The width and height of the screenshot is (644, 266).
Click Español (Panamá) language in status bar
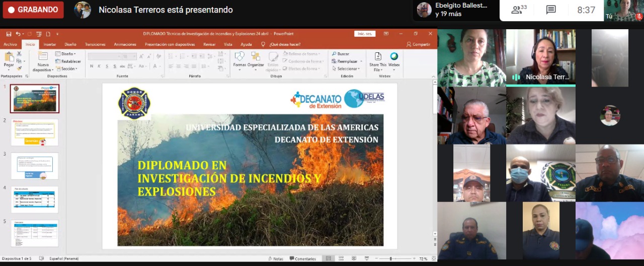pos(64,258)
